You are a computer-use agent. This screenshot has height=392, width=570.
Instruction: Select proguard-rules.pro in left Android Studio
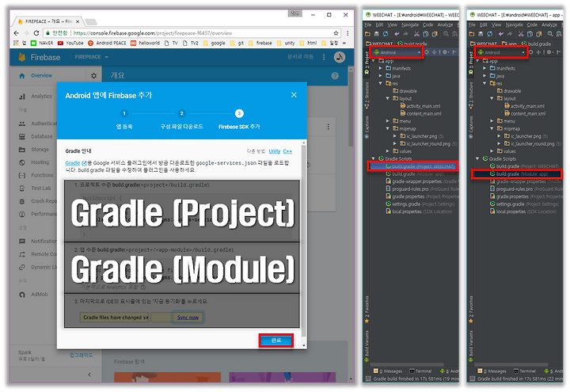pyautogui.click(x=422, y=189)
